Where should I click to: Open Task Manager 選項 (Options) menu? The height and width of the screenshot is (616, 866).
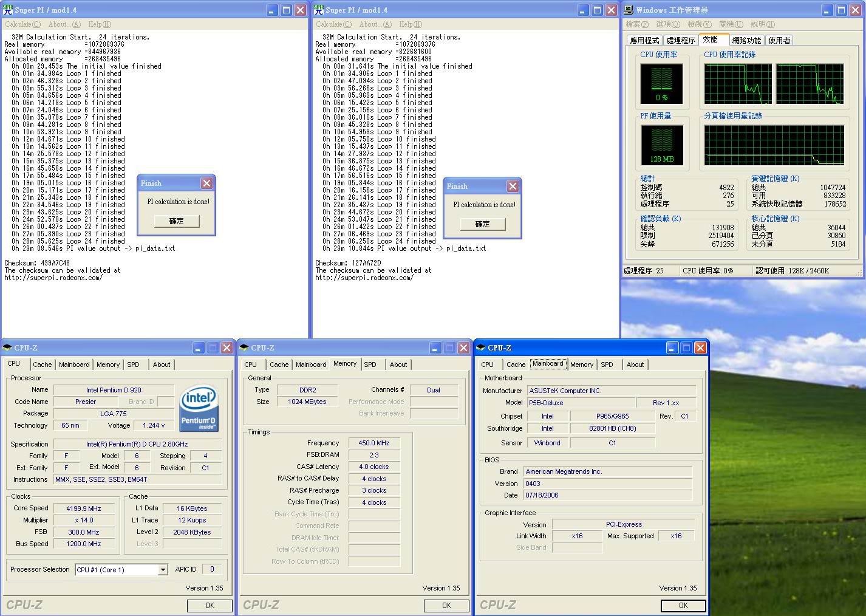[668, 24]
